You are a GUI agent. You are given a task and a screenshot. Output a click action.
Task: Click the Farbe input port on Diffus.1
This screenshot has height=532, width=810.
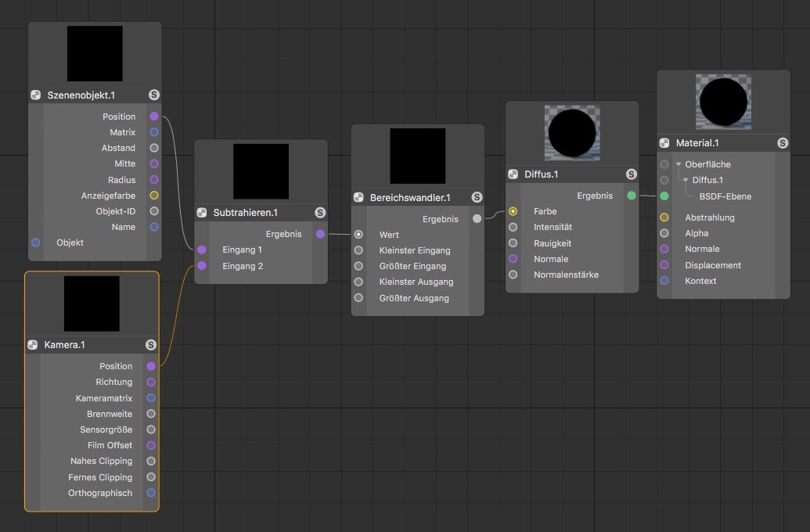click(x=513, y=211)
